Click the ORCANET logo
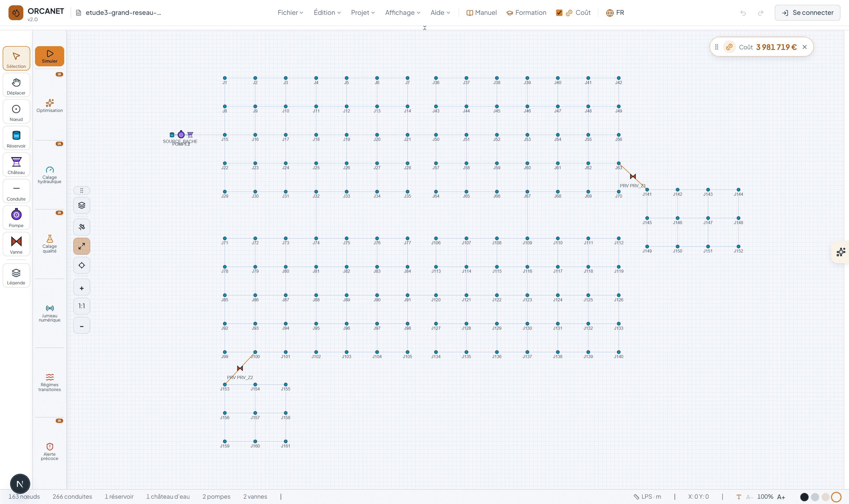 pos(16,13)
